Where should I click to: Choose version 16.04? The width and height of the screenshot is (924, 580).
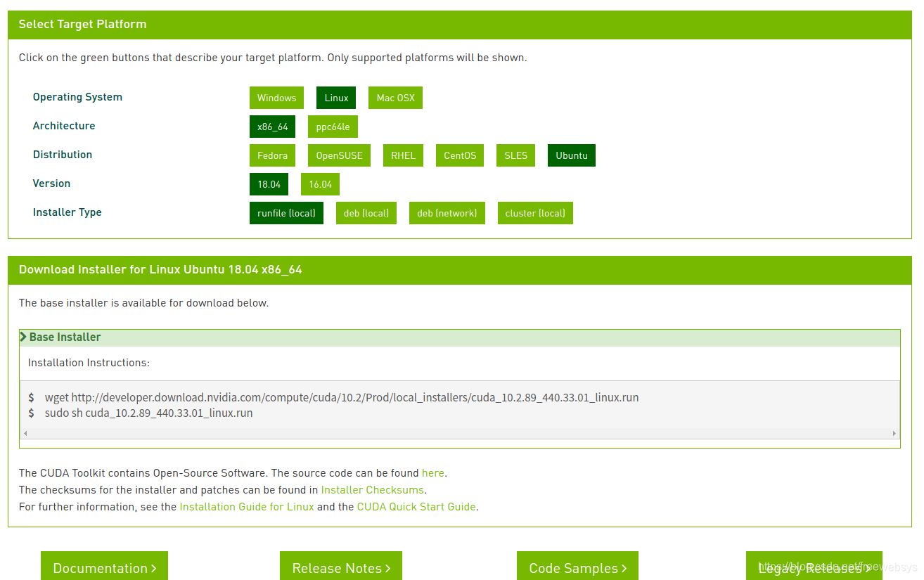coord(320,184)
